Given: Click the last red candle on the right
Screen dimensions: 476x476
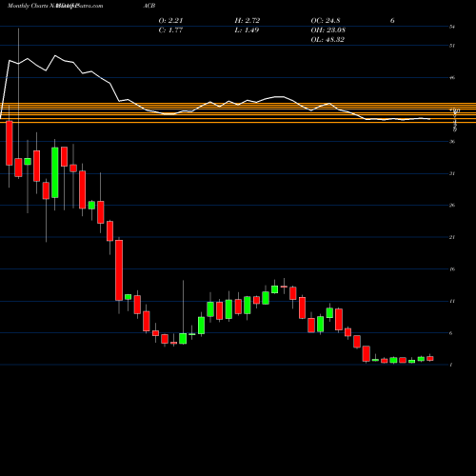Looking at the screenshot, I should pos(430,358).
